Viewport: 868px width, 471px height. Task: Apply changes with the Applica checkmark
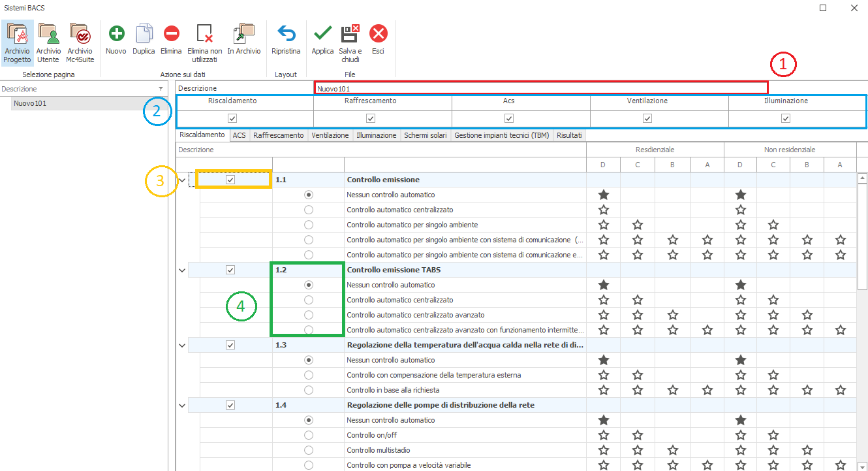(x=322, y=35)
